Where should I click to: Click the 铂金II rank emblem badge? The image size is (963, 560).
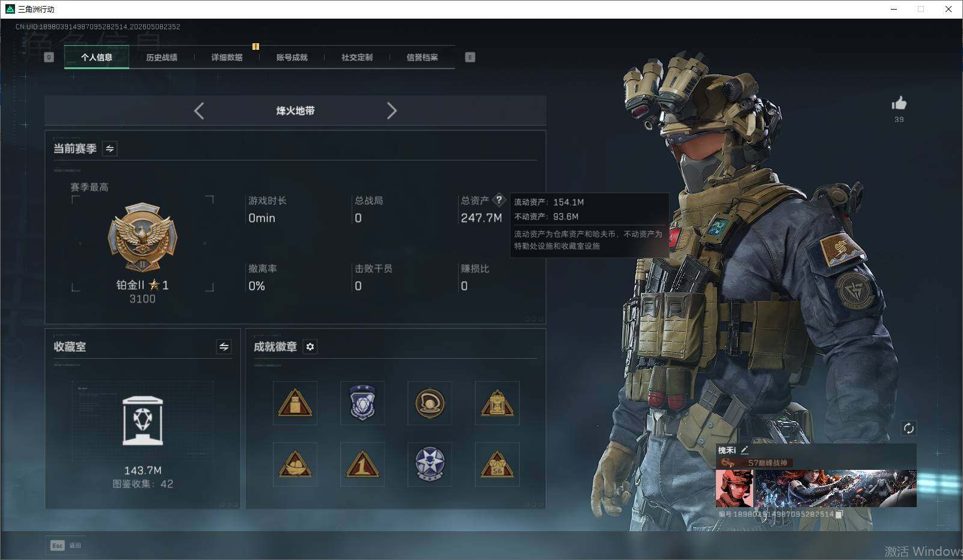coord(142,237)
